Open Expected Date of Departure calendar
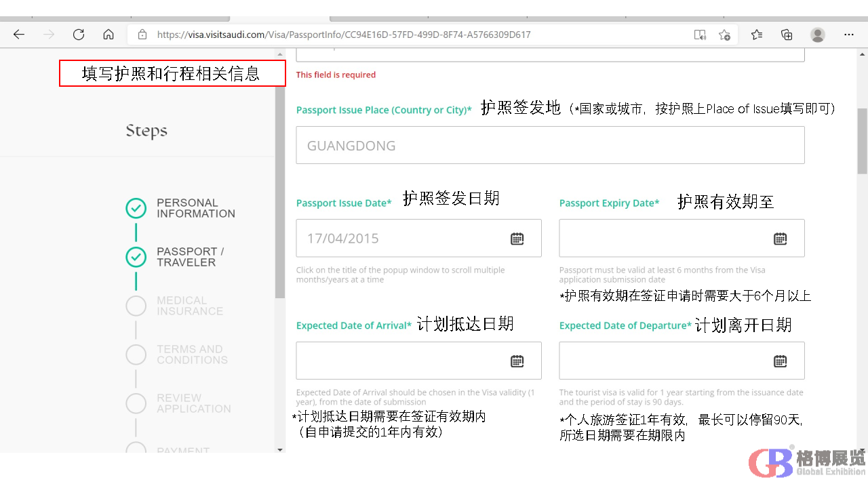This screenshot has height=488, width=868. pyautogui.click(x=780, y=361)
